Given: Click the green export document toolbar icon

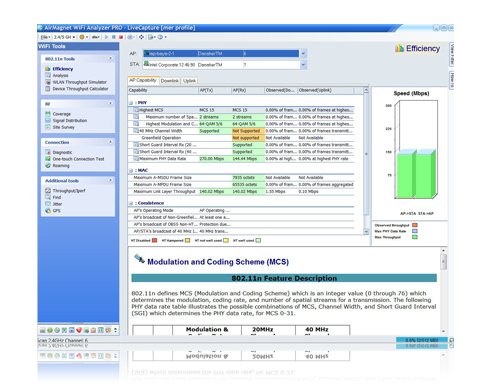Looking at the screenshot, I should [151, 37].
